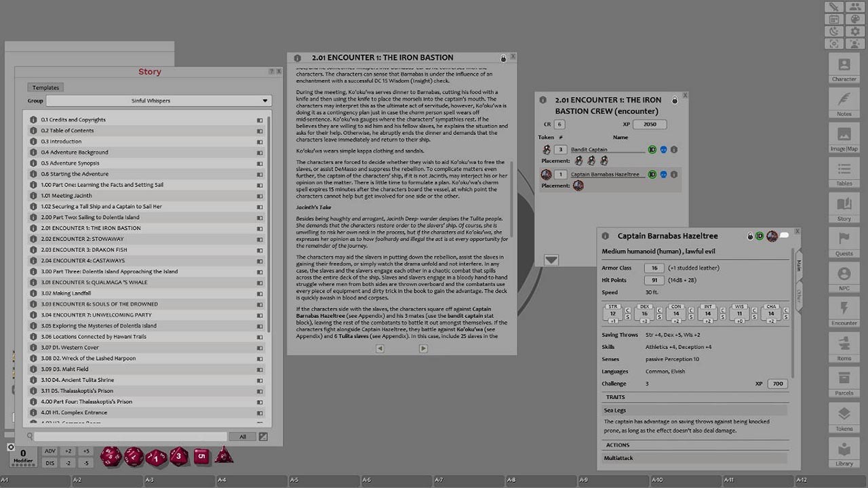Click the Templates button in the Story window
The image size is (868, 488).
coord(45,87)
